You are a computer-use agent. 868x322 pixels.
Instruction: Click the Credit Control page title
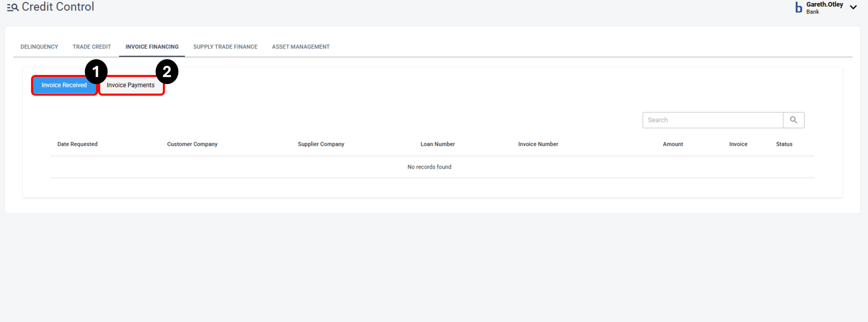click(x=57, y=6)
